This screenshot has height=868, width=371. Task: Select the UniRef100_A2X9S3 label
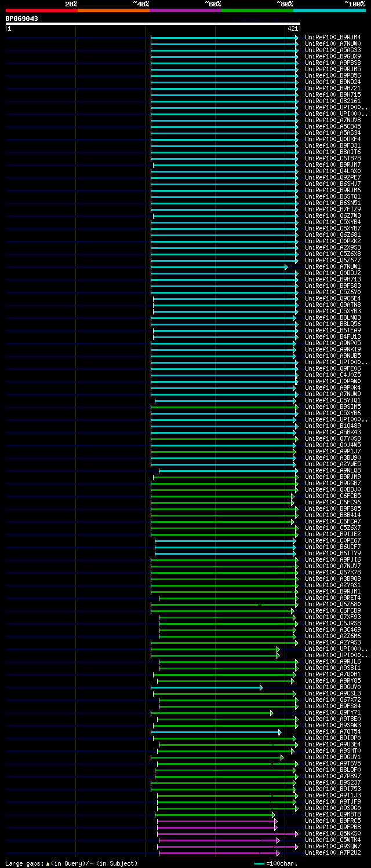coord(333,247)
